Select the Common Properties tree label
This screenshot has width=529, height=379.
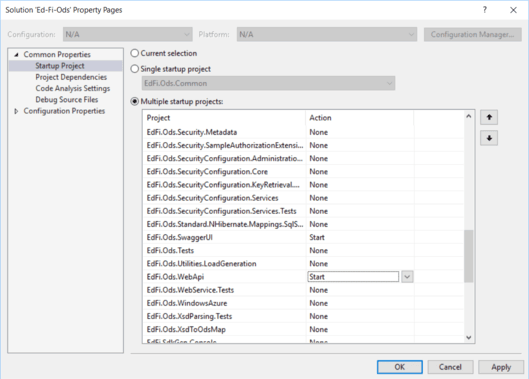coord(57,54)
